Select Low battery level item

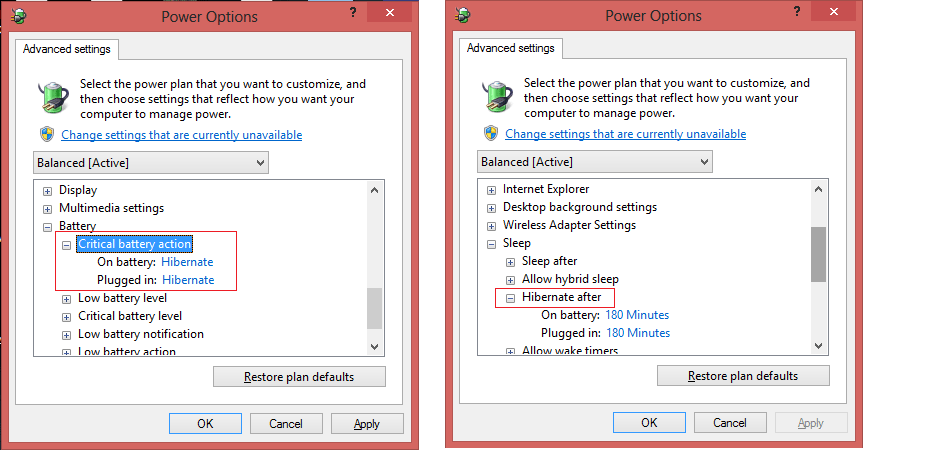coord(122,298)
